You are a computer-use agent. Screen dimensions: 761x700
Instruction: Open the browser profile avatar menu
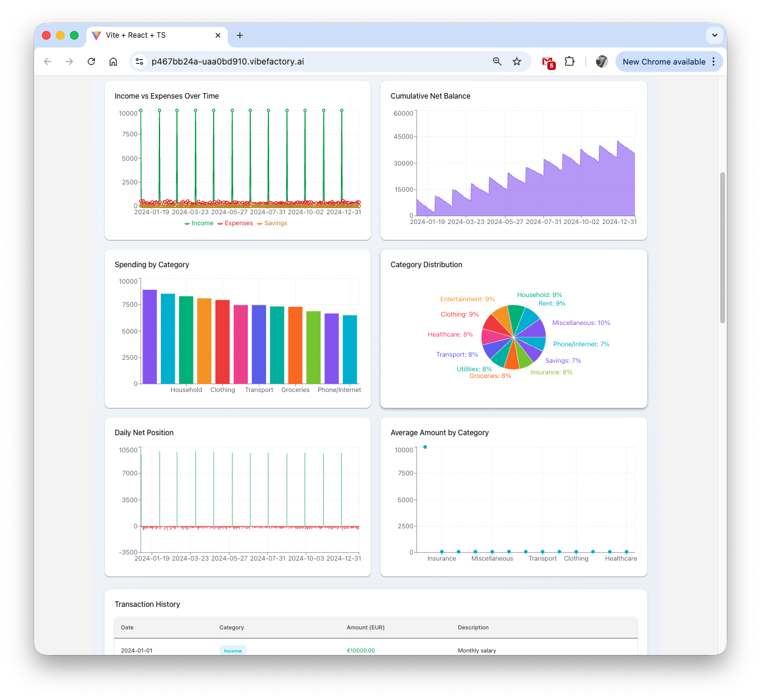601,61
